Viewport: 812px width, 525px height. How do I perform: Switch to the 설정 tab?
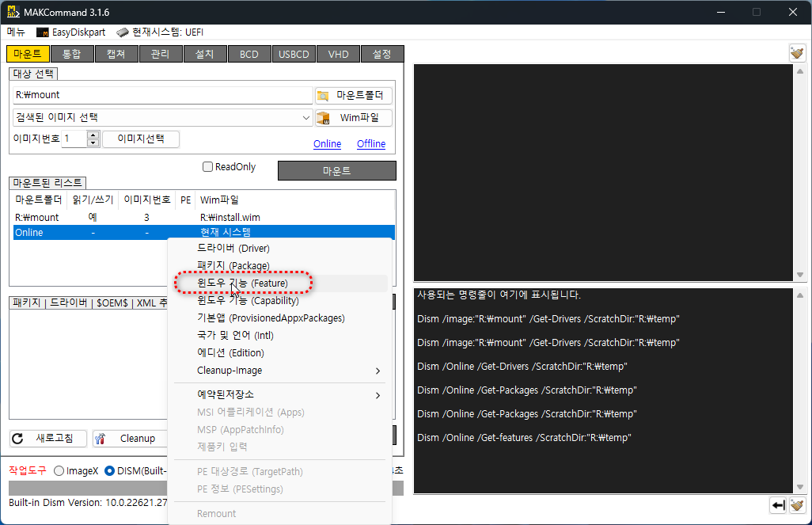[x=382, y=54]
